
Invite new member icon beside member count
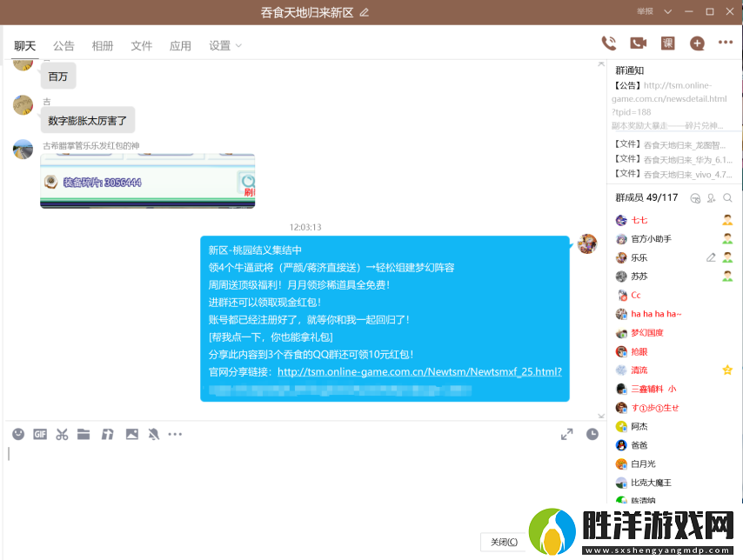712,198
